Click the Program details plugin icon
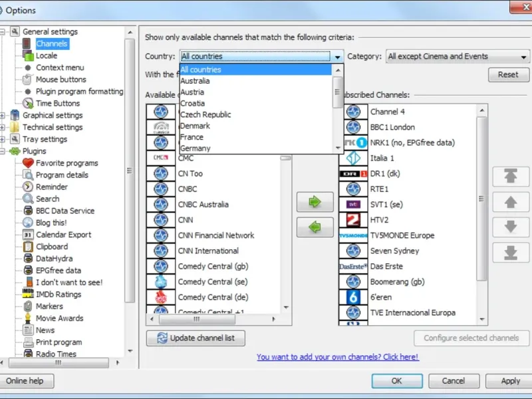This screenshot has width=532, height=399. click(x=28, y=175)
